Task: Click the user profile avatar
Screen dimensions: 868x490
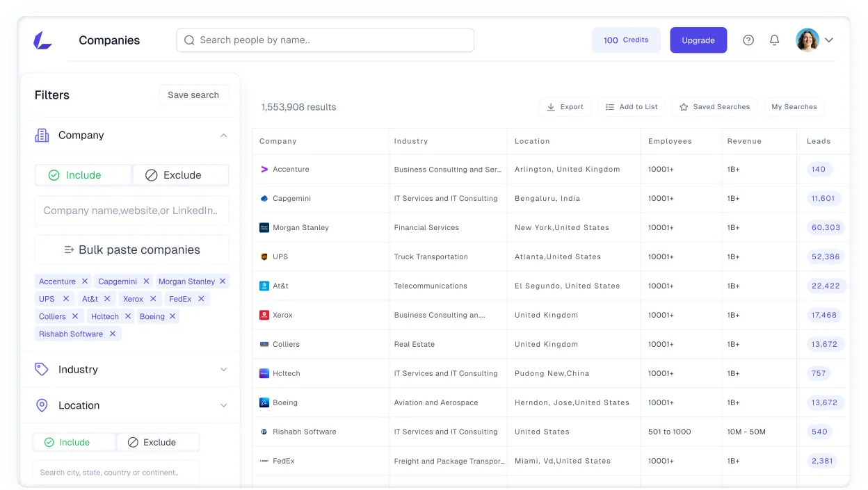Action: [x=807, y=40]
